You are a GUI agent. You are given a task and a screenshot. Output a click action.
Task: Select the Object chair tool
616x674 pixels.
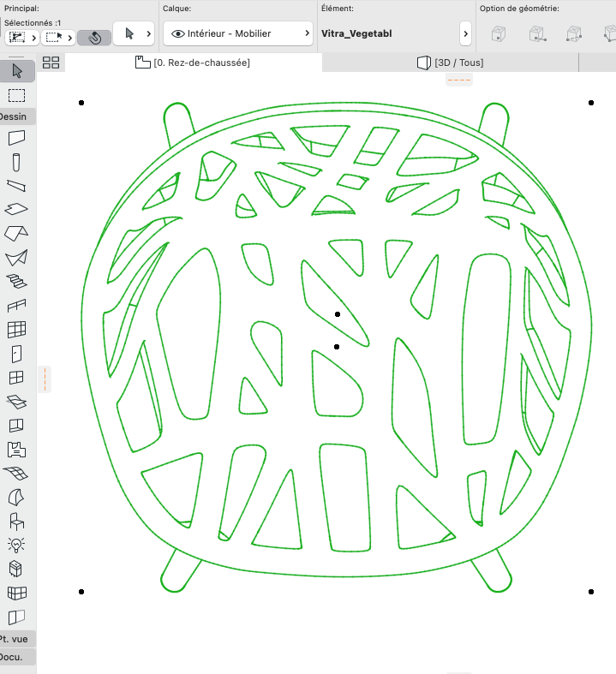(17, 521)
